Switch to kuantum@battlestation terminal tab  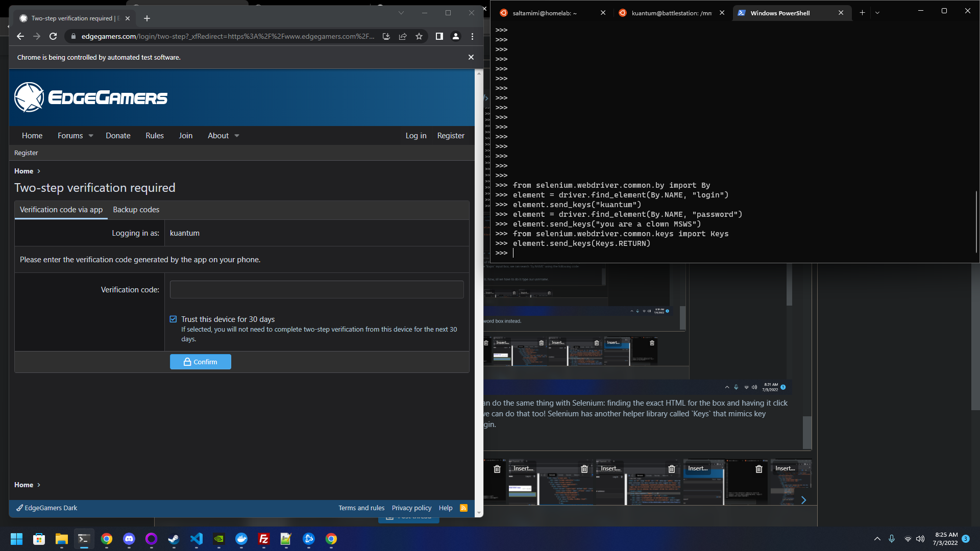672,13
